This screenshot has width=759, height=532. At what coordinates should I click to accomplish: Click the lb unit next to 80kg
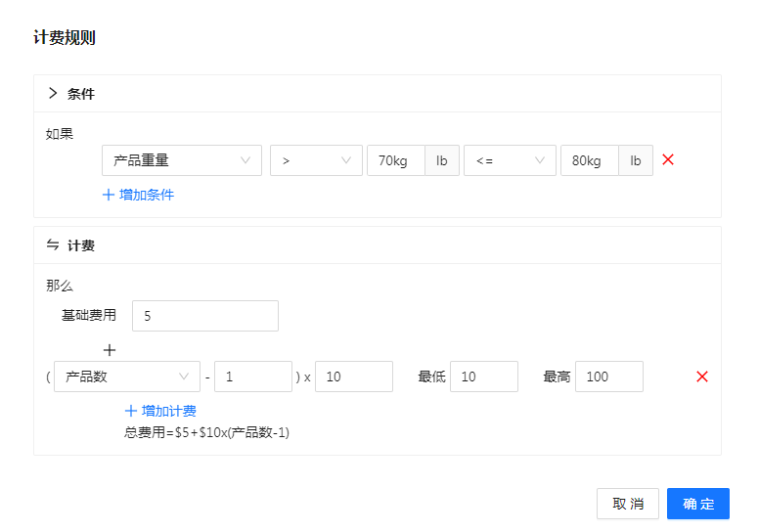coord(636,160)
